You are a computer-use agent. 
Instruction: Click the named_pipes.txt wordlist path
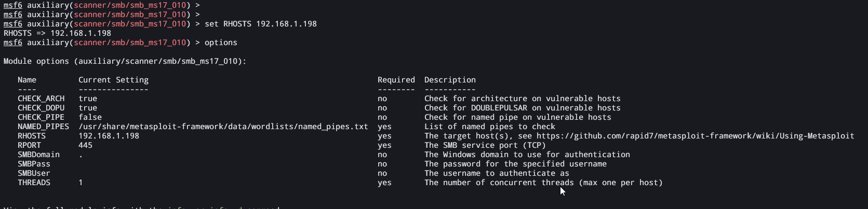[223, 127]
